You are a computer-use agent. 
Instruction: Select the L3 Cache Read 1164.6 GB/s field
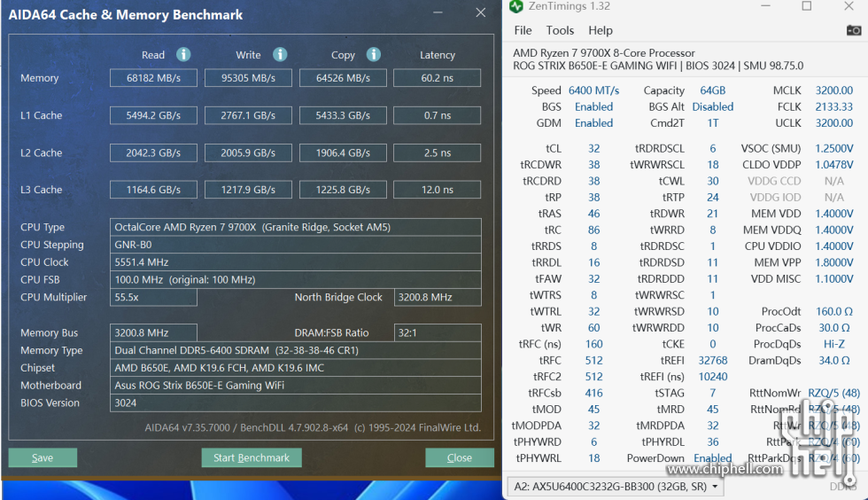pos(153,190)
